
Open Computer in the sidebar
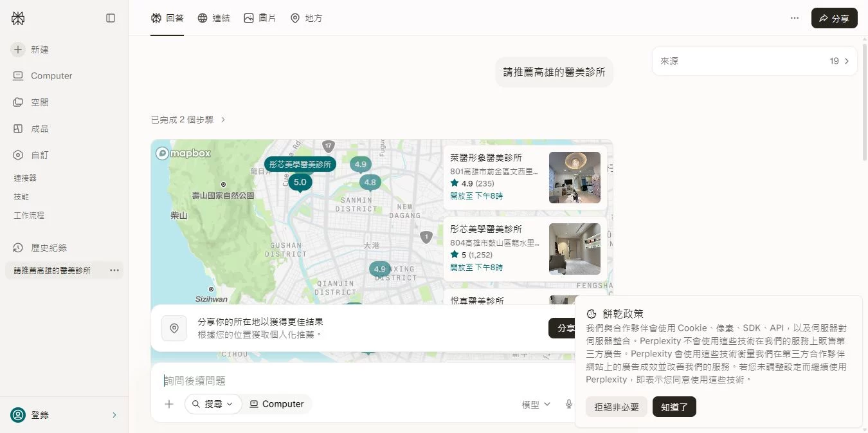(x=42, y=76)
